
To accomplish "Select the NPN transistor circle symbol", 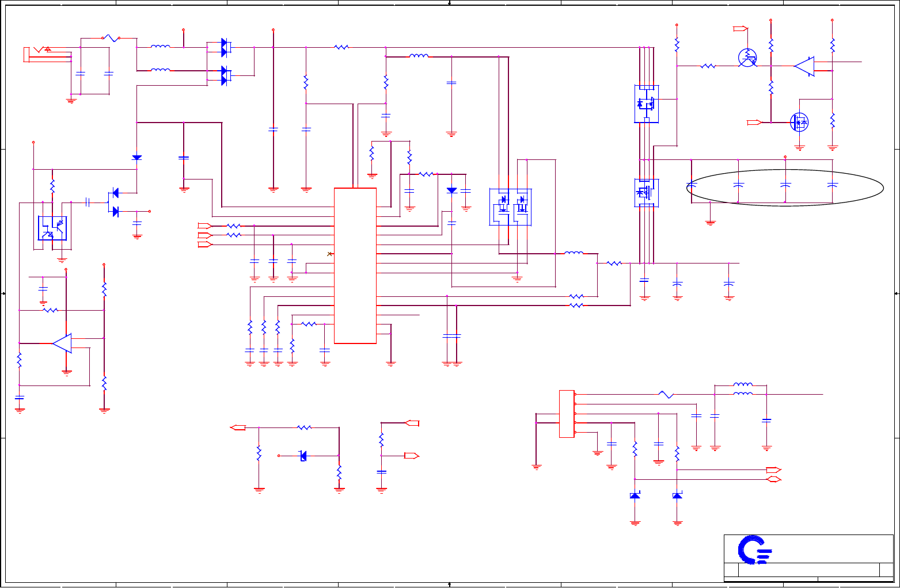I will point(747,58).
